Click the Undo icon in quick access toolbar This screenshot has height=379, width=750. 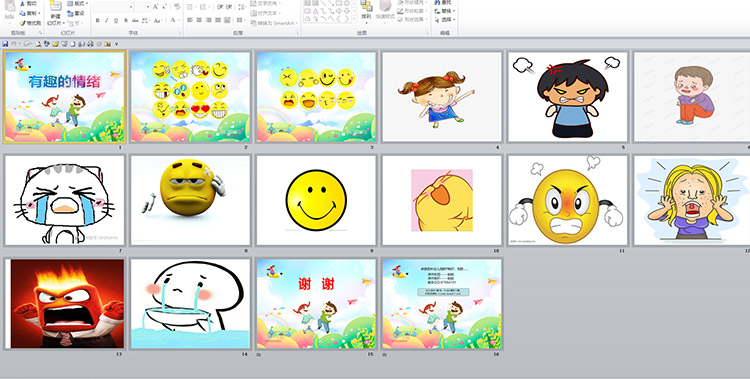tap(14, 44)
